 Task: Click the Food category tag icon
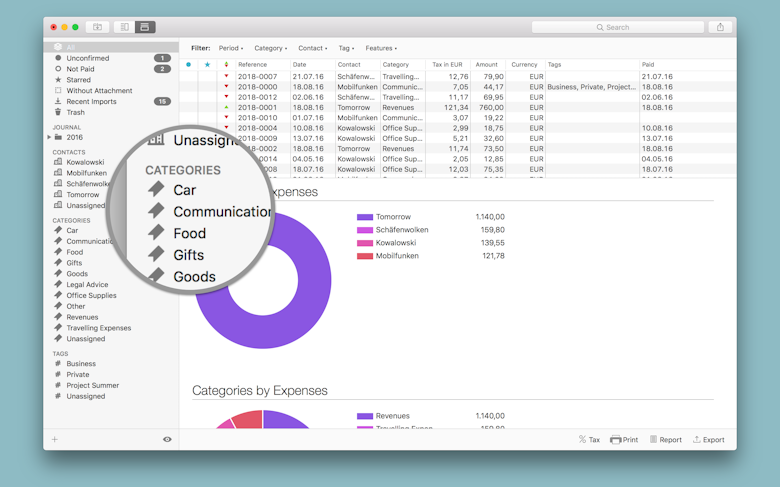(x=58, y=252)
